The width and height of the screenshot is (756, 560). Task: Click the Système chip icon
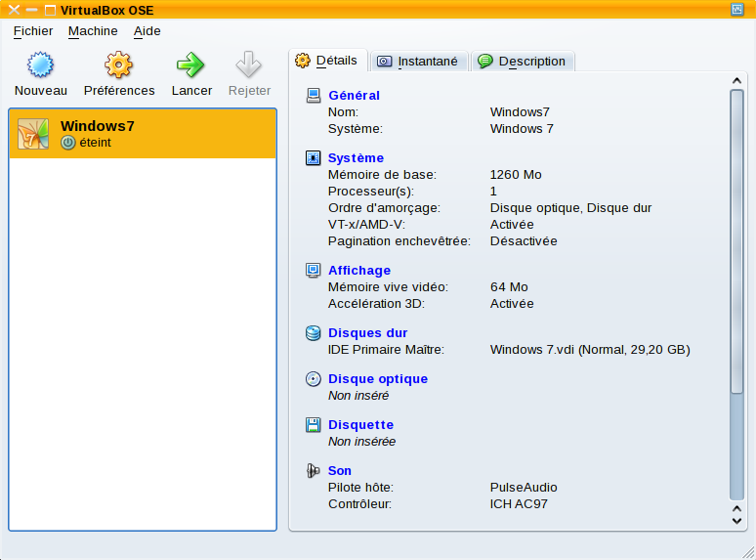pyautogui.click(x=314, y=157)
